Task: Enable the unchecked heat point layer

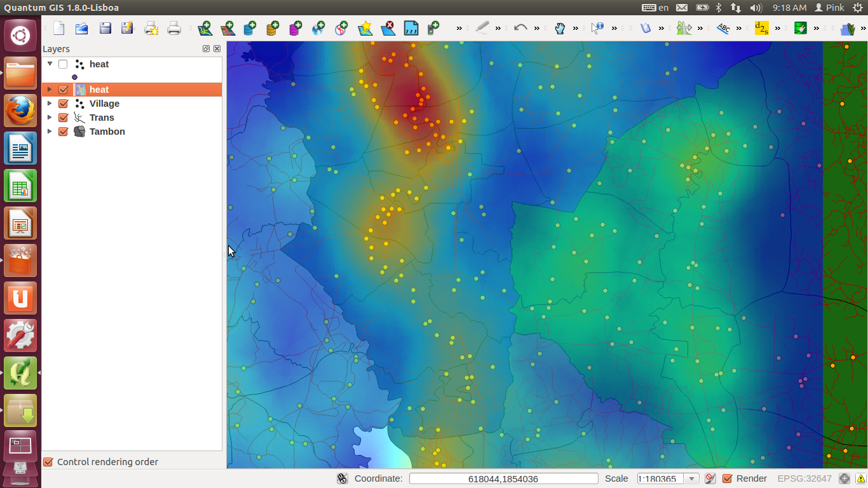Action: click(62, 64)
